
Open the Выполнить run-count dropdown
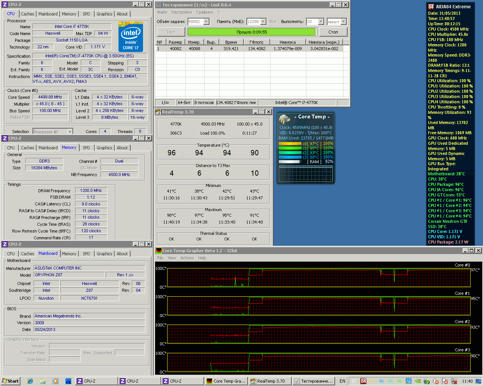point(315,22)
